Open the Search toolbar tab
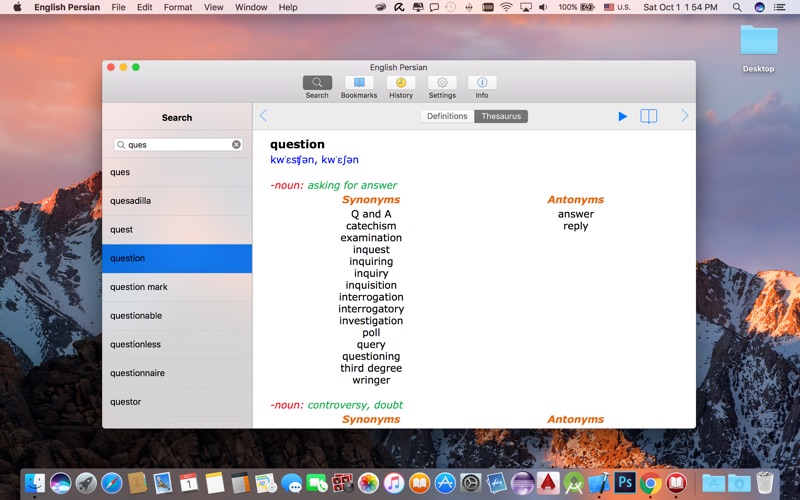Screen dimensions: 800x500 (317, 87)
